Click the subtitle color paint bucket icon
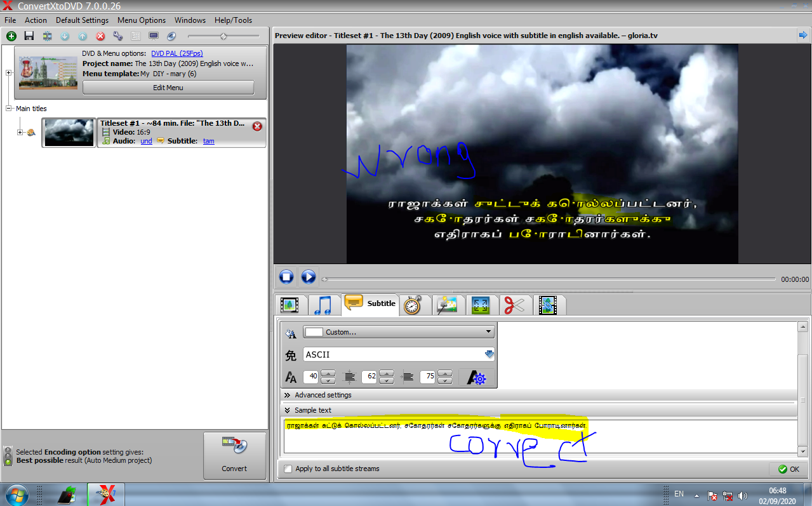This screenshot has width=812, height=506. tap(291, 332)
